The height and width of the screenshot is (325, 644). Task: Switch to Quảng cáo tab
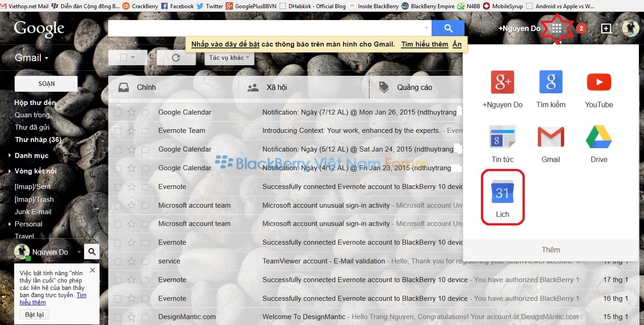416,87
